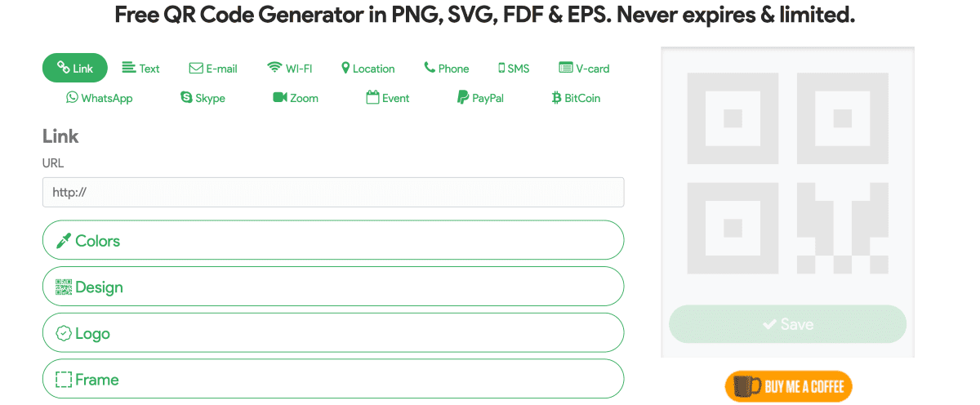This screenshot has width=980, height=405.
Task: Select the WhatsApp icon
Action: pyautogui.click(x=72, y=98)
